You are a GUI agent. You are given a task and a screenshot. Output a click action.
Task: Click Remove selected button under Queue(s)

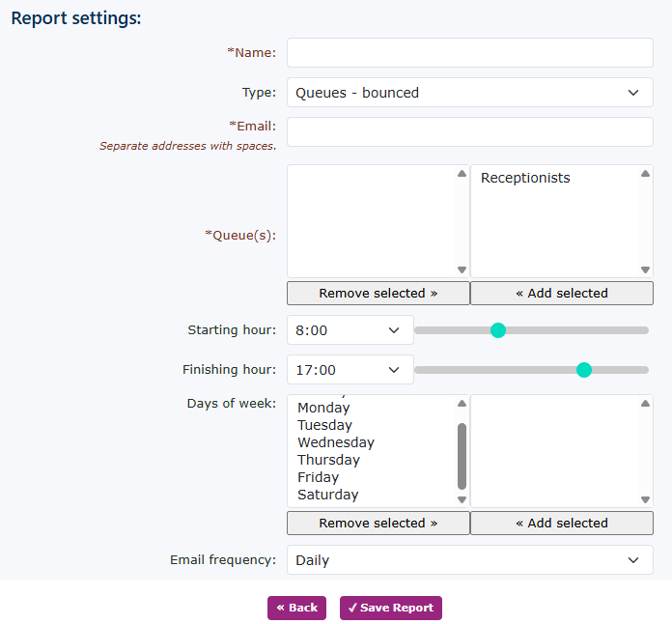click(x=378, y=293)
